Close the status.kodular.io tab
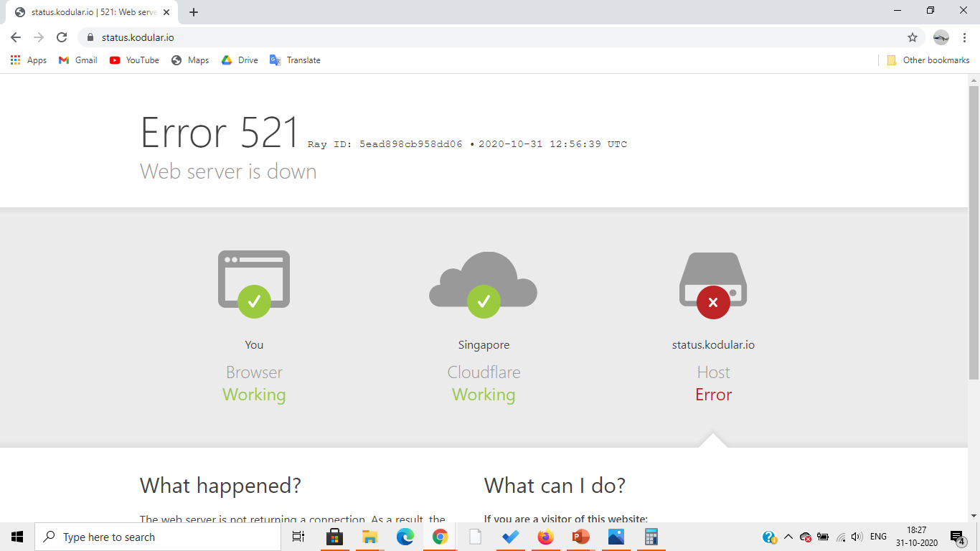Viewport: 980px width, 551px height. point(166,12)
